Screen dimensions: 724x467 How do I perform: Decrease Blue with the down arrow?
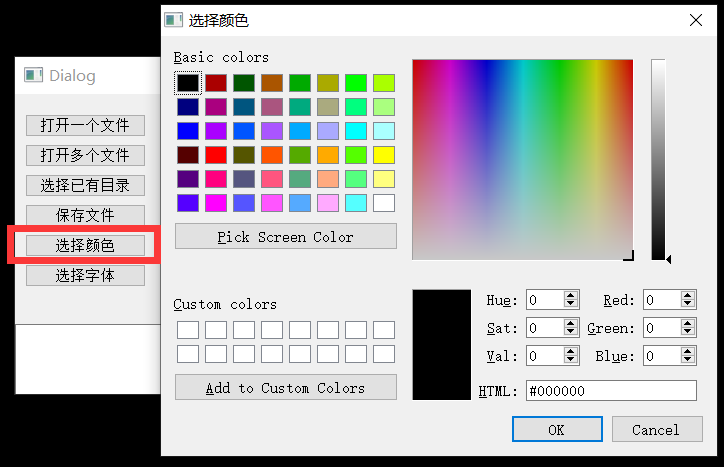coord(688,360)
